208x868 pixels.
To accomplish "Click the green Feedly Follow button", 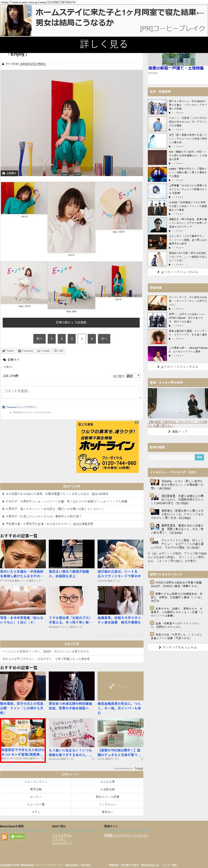I will [17, 836].
